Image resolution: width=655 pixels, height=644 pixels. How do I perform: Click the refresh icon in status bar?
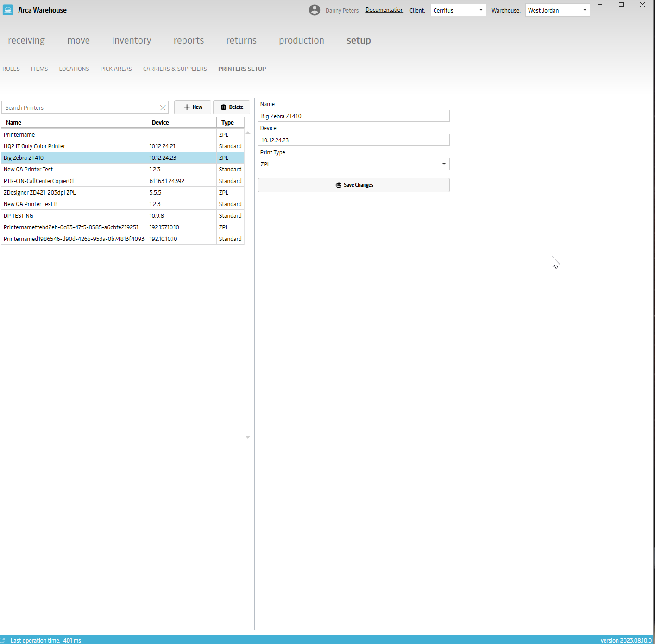[x=2, y=640]
